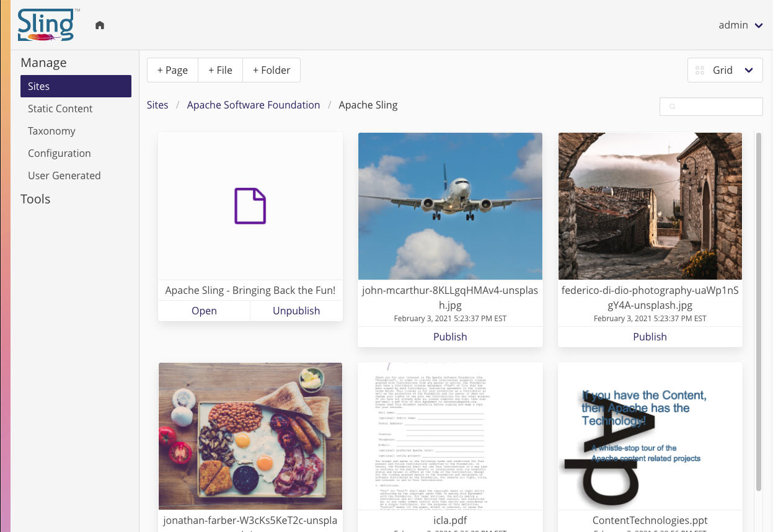
Task: Expand the Tools section in sidebar
Action: (35, 199)
